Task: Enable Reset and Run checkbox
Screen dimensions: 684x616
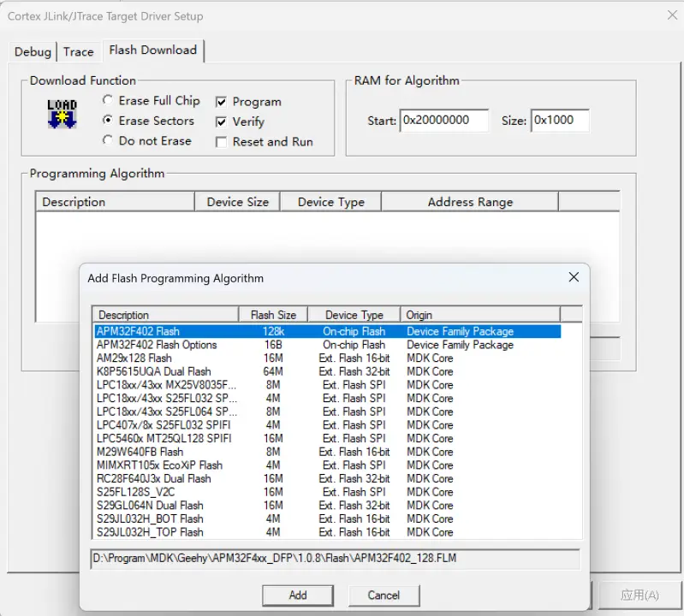Action: pyautogui.click(x=221, y=142)
